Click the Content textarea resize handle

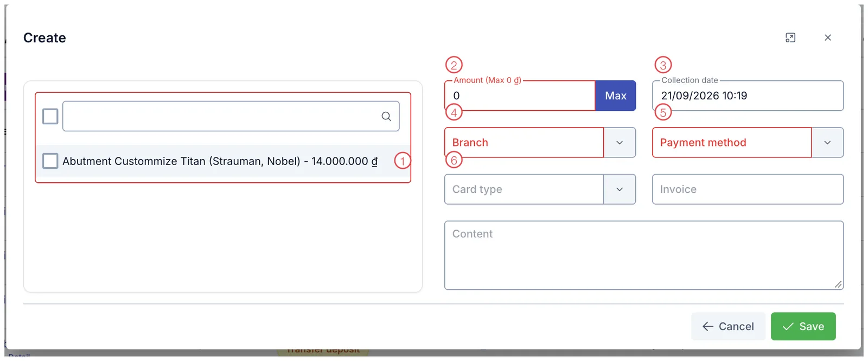pyautogui.click(x=838, y=284)
